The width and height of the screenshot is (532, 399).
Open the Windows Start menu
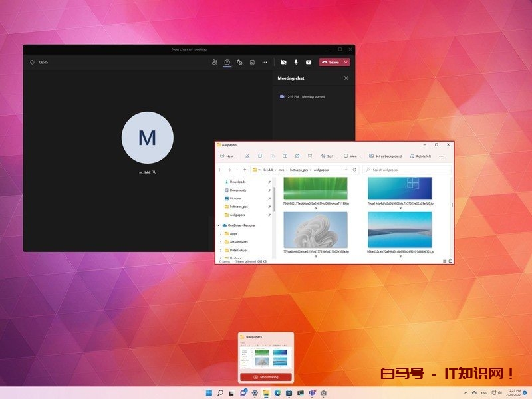[x=209, y=393]
